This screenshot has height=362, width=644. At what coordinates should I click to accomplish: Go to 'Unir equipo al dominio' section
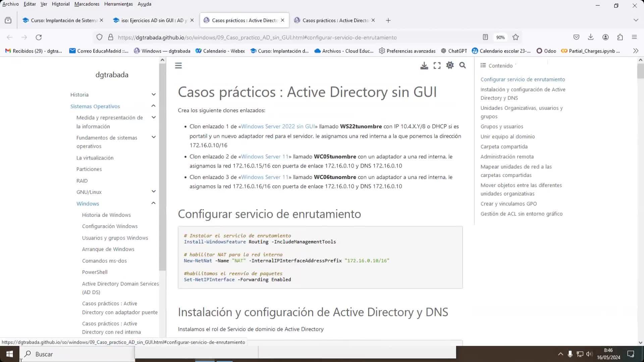click(507, 136)
